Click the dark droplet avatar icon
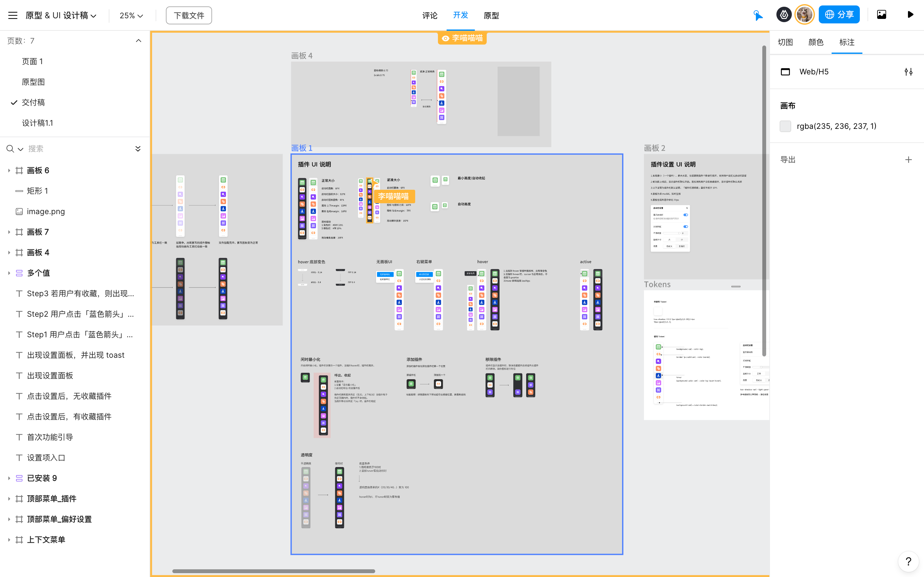The height and width of the screenshot is (577, 924). (783, 15)
